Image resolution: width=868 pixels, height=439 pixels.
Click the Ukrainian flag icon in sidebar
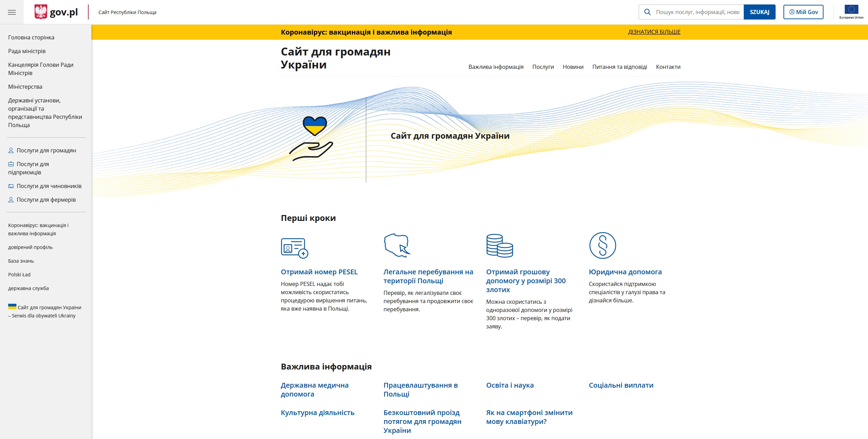pyautogui.click(x=12, y=306)
